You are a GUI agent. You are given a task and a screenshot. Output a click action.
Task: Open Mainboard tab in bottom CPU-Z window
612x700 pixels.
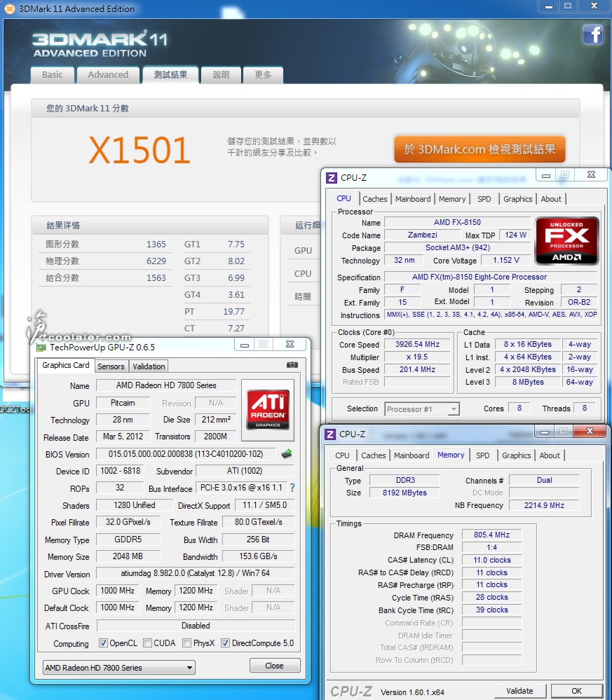point(412,455)
